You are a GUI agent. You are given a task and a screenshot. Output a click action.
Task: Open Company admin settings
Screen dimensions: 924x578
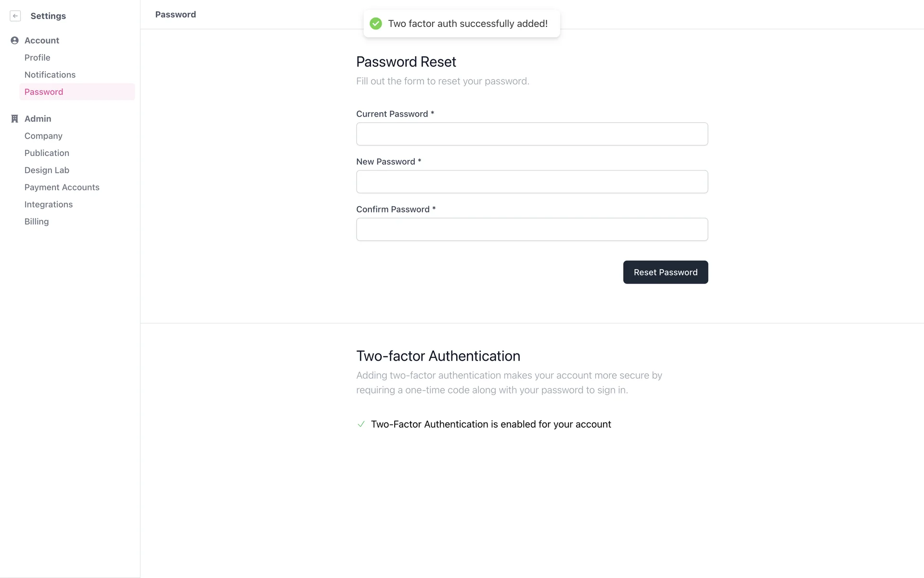pyautogui.click(x=43, y=136)
